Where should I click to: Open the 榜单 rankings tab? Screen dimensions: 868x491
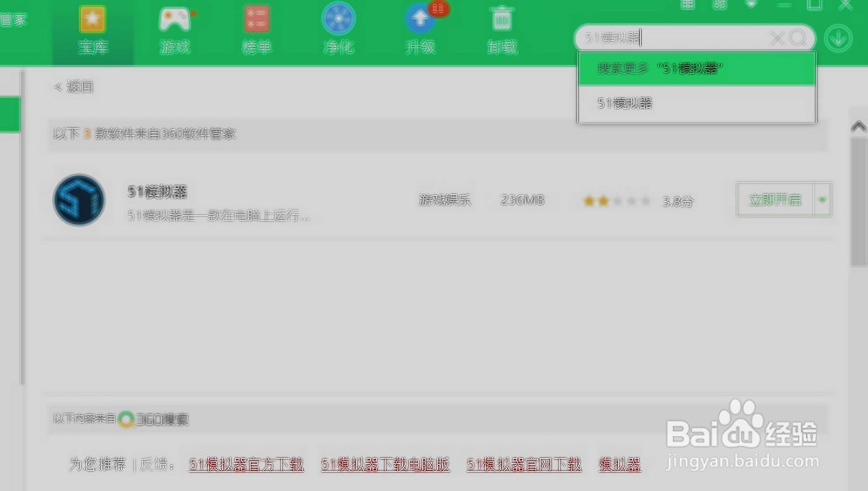[257, 31]
